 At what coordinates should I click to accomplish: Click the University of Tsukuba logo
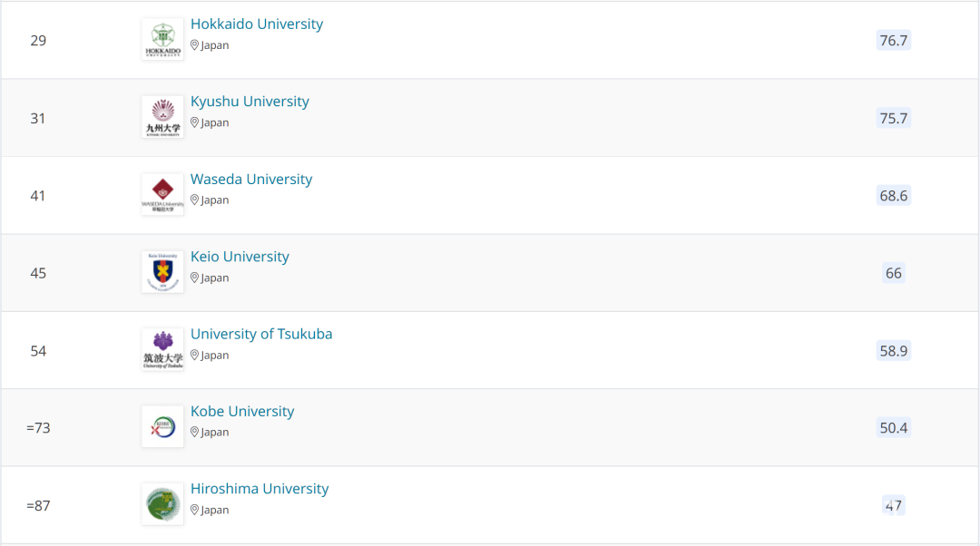(162, 349)
